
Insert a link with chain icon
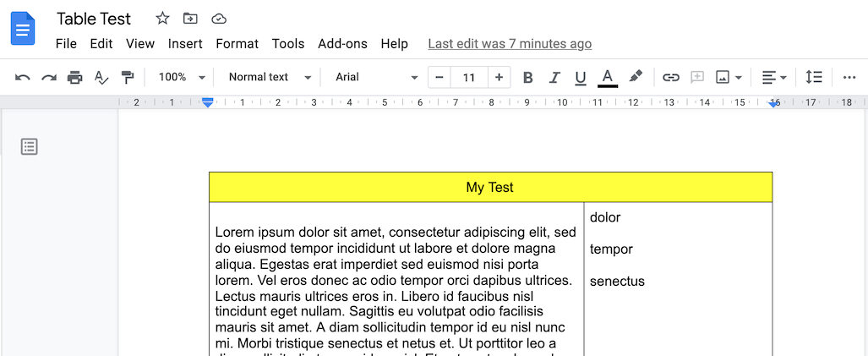[670, 78]
